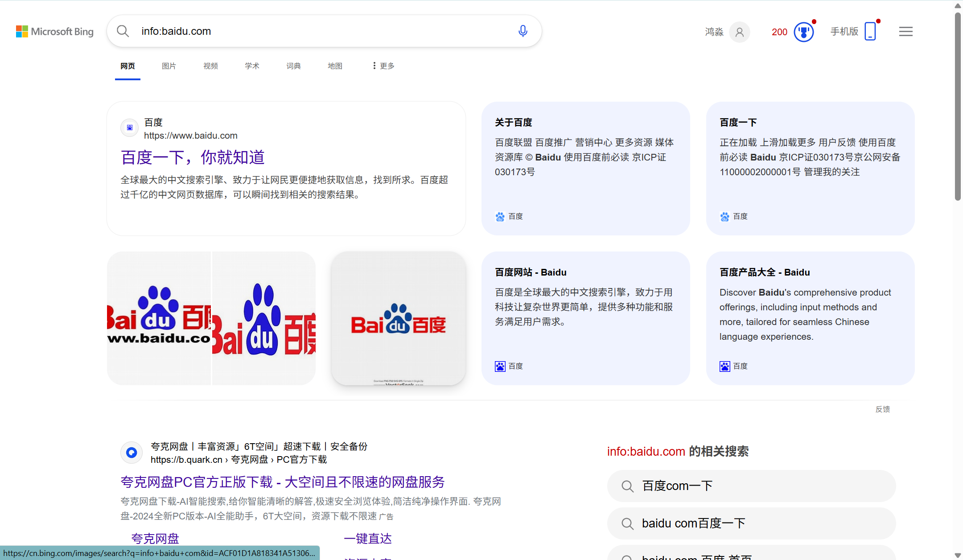This screenshot has height=560, width=963.
Task: Activate voice search microphone icon
Action: 523,31
